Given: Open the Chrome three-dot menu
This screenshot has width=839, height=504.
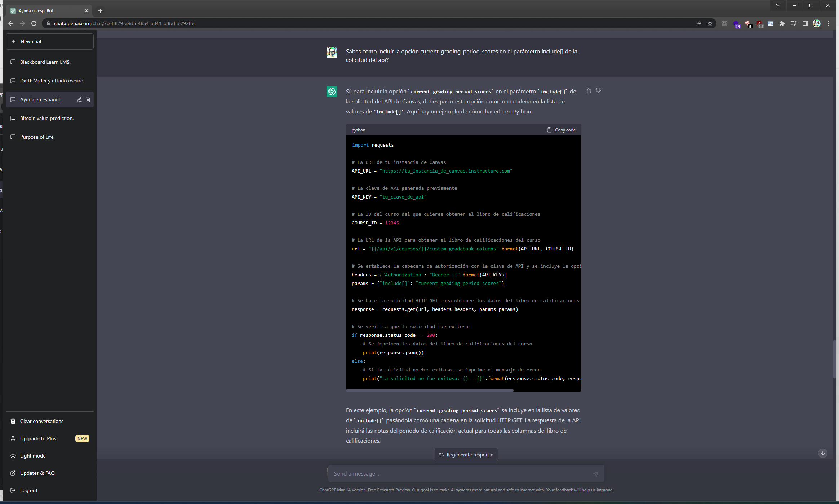Looking at the screenshot, I should tap(828, 23).
